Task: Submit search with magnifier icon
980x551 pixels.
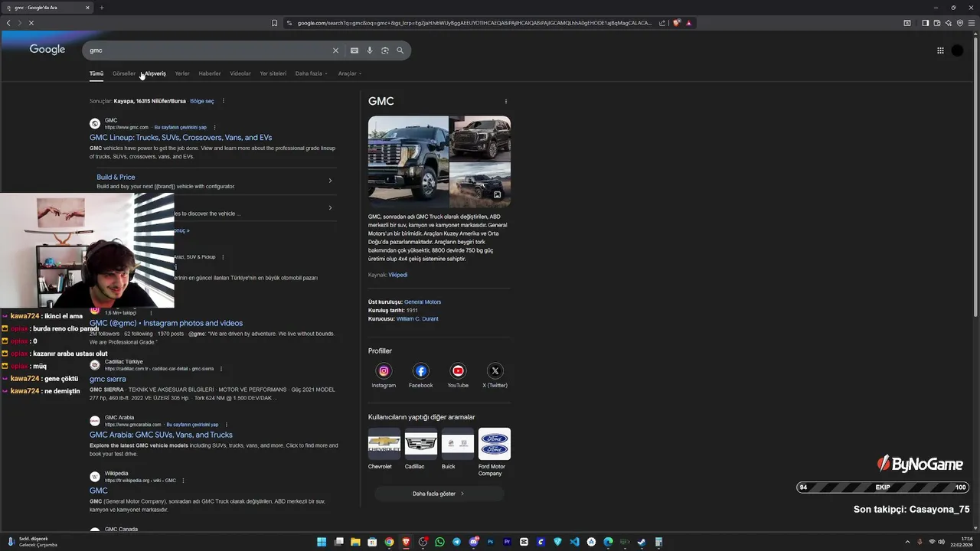Action: click(400, 51)
